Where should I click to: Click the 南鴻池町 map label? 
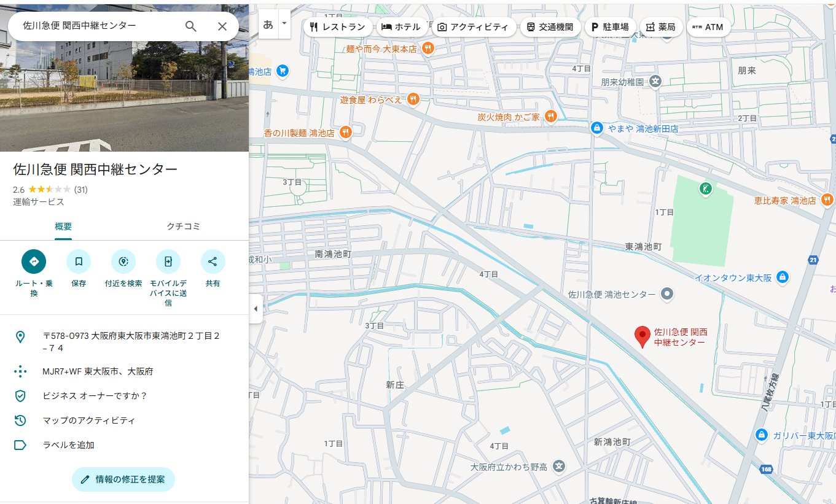(332, 254)
